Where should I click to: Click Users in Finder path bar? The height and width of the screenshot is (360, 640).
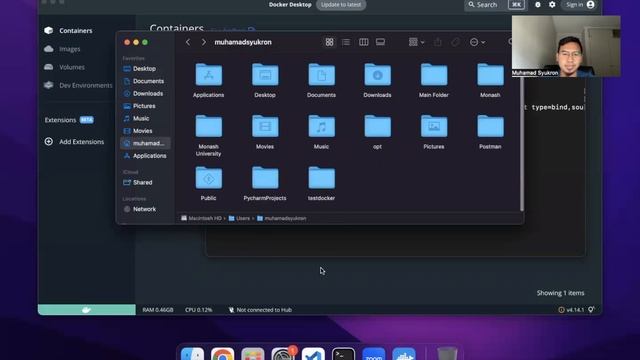pyautogui.click(x=239, y=218)
